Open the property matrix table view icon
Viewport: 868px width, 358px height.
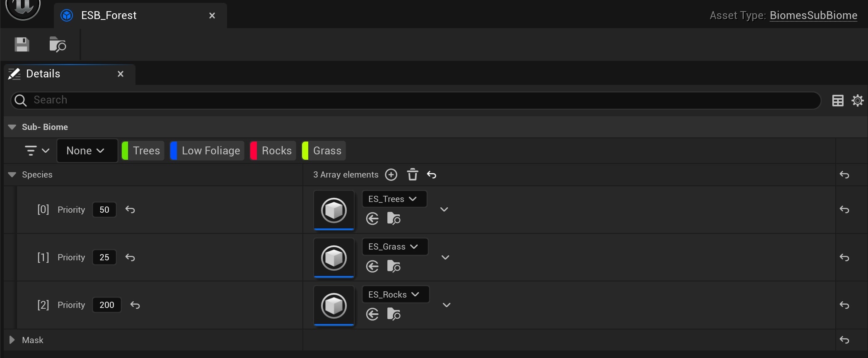click(838, 101)
